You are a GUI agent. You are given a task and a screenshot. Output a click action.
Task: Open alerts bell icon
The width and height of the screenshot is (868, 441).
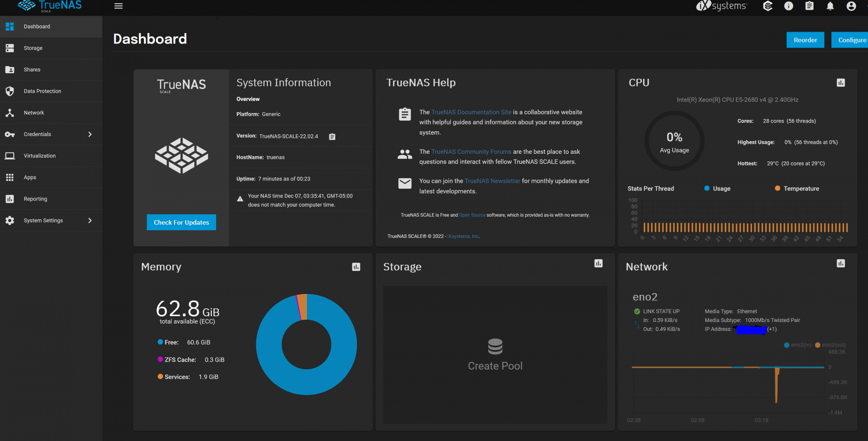pos(830,6)
